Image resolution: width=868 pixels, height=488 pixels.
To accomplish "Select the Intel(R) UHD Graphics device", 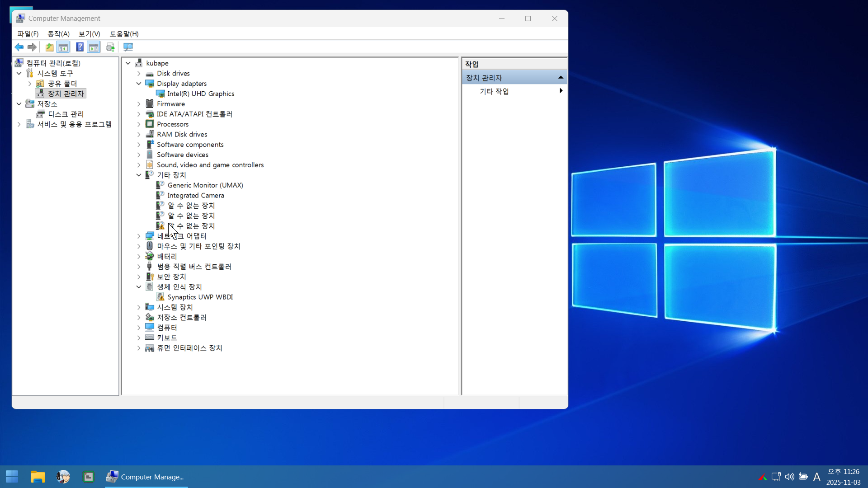I will [200, 94].
